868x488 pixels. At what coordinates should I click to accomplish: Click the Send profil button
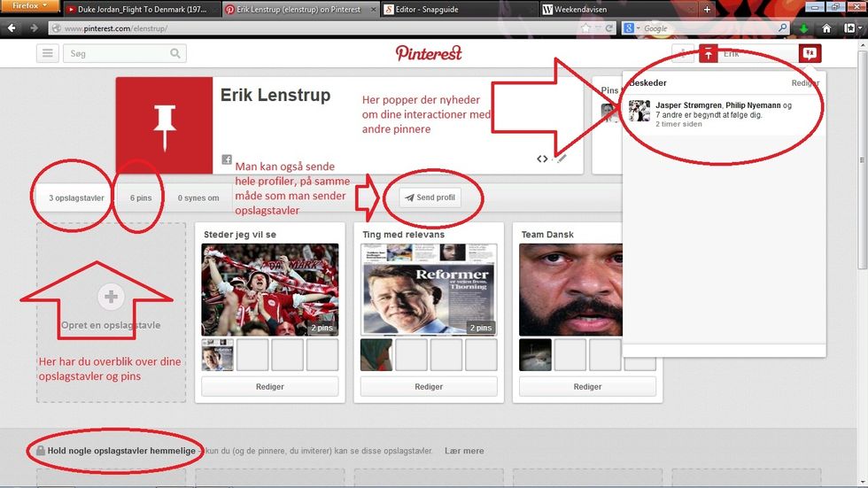pos(430,197)
